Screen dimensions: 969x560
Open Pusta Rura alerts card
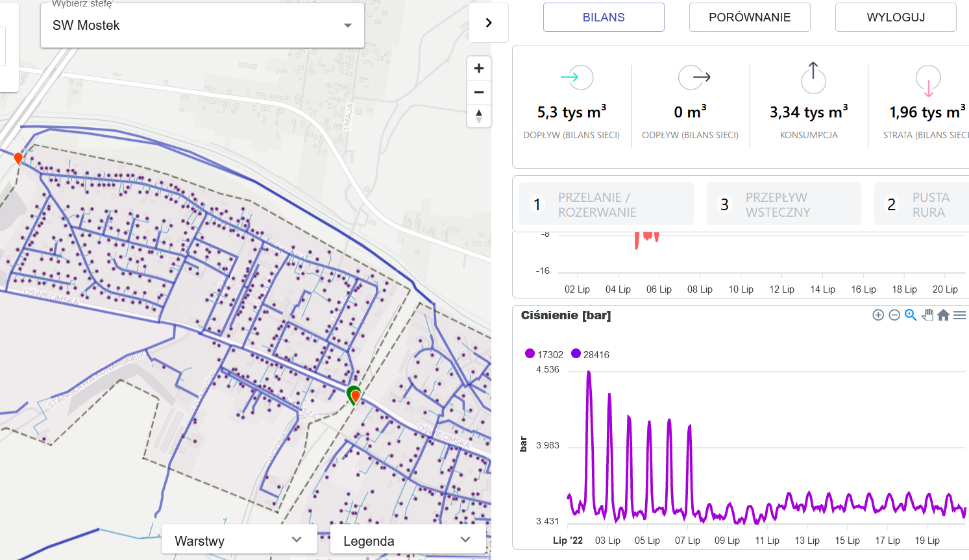[922, 204]
